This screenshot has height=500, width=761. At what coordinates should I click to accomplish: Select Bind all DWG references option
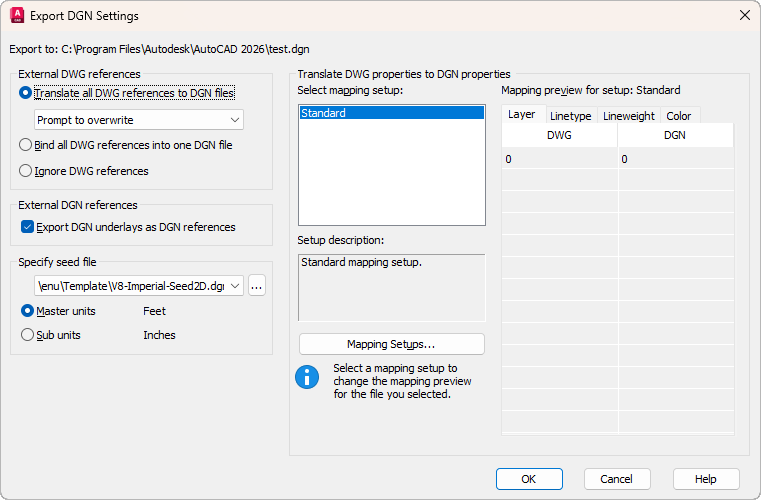26,145
